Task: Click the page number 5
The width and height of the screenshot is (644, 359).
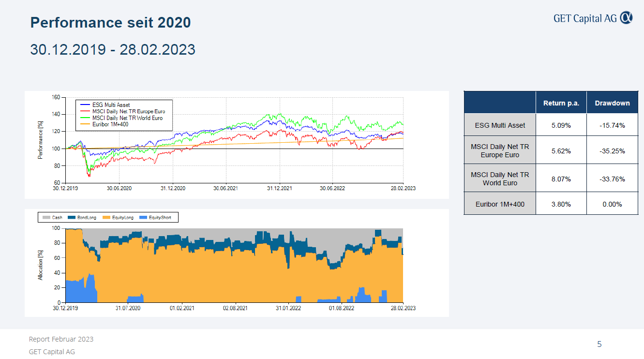Action: pos(599,344)
